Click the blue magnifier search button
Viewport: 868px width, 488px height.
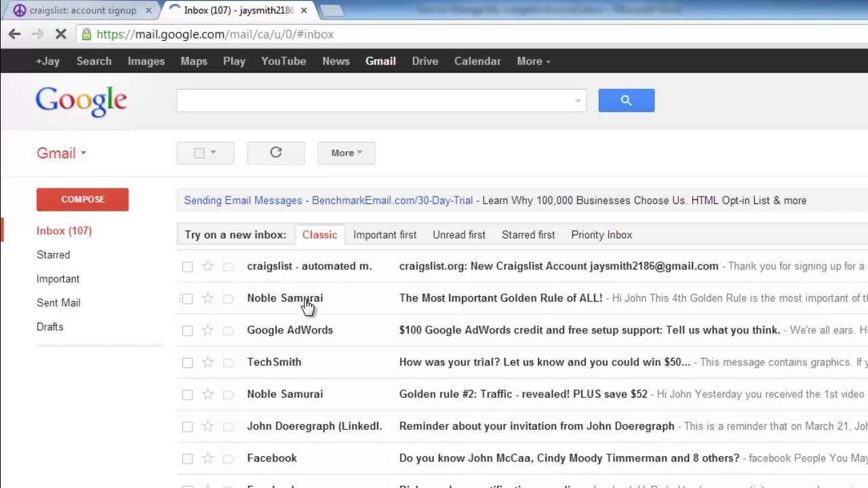[627, 100]
